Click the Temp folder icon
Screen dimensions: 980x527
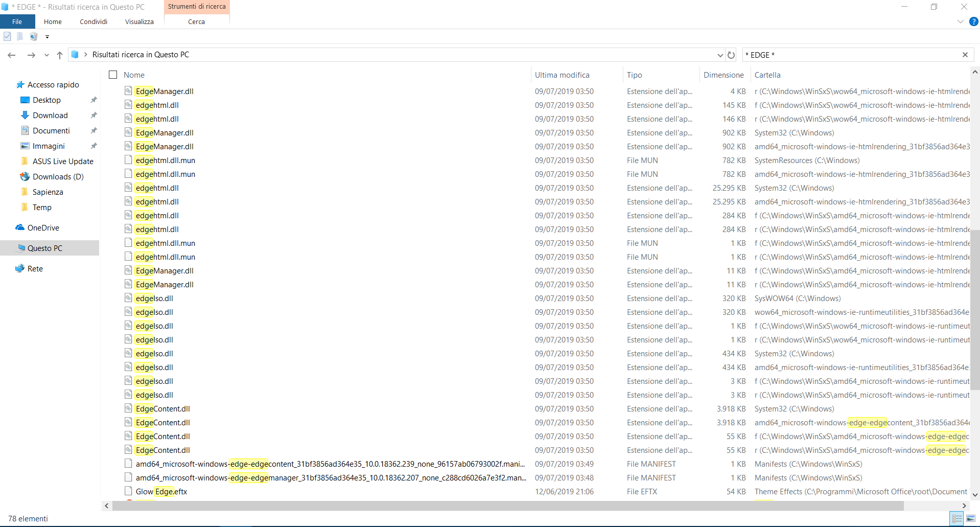25,207
